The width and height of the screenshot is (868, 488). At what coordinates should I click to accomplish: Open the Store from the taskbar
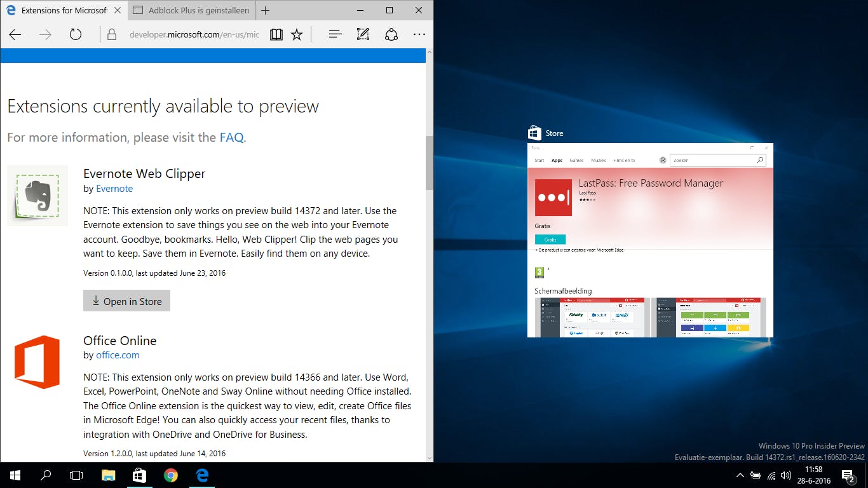tap(140, 475)
